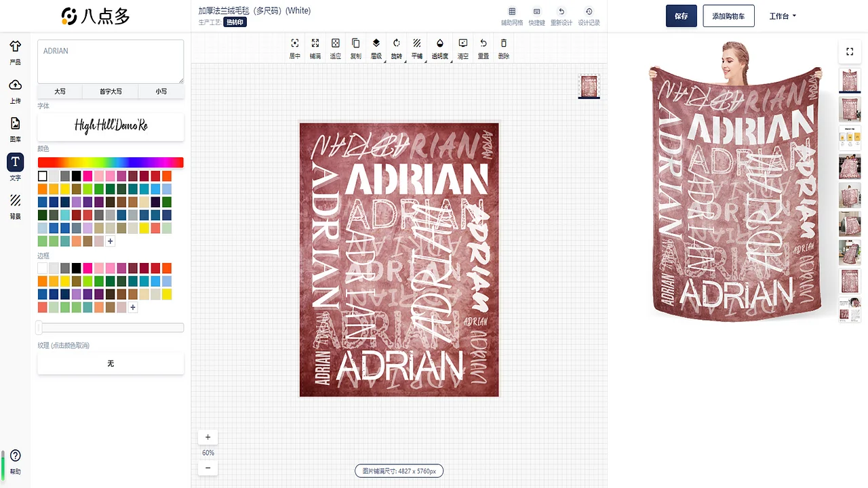Adjust layering with the 层级 icon

click(376, 47)
